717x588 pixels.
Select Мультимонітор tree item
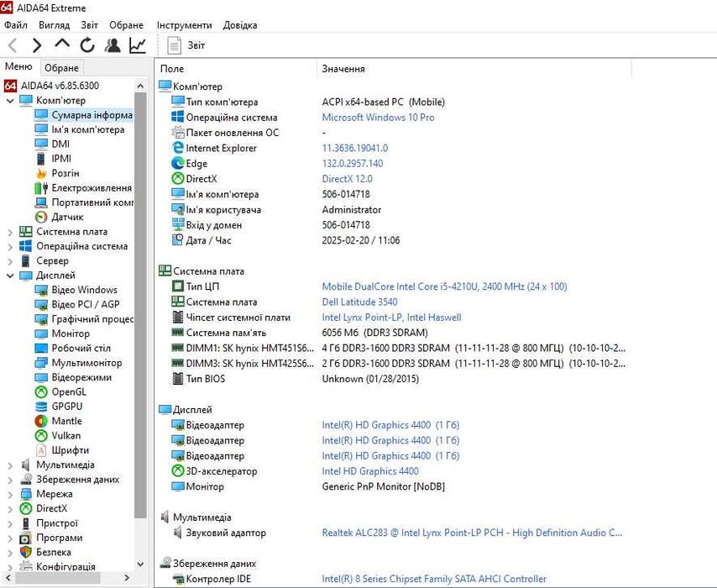86,363
